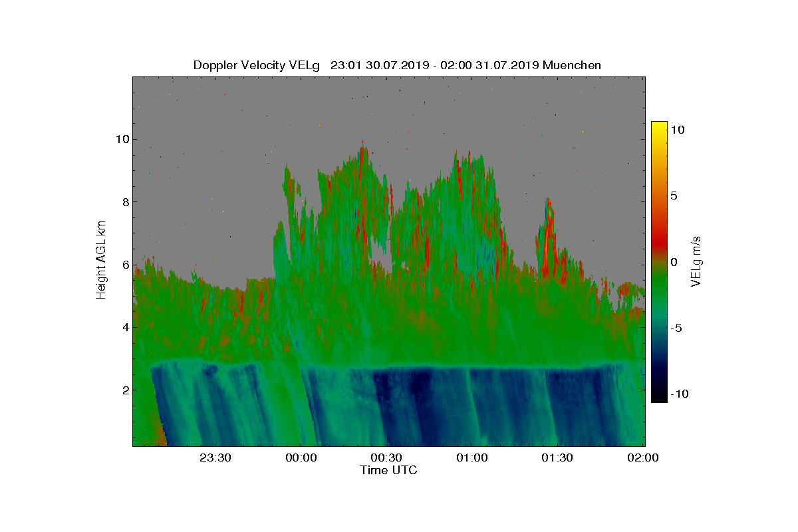Click the height tick label 8
798x532 pixels.
pos(124,202)
